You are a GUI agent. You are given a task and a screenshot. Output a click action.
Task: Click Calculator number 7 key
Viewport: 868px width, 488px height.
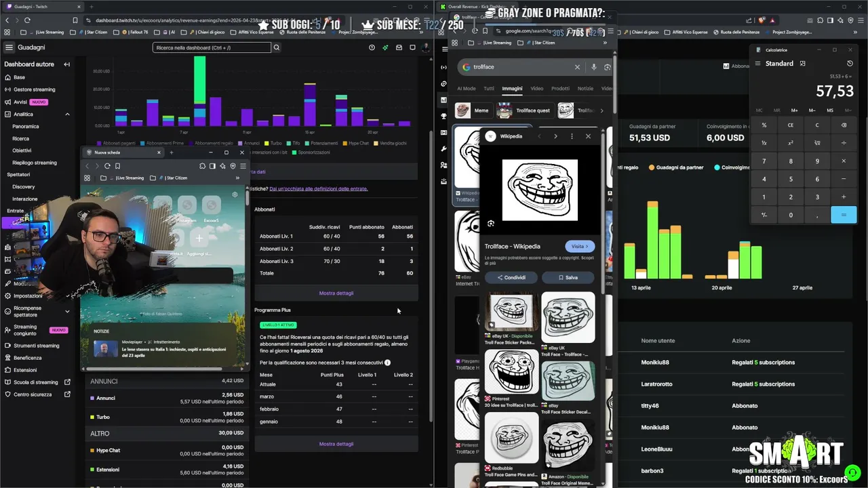tap(764, 161)
